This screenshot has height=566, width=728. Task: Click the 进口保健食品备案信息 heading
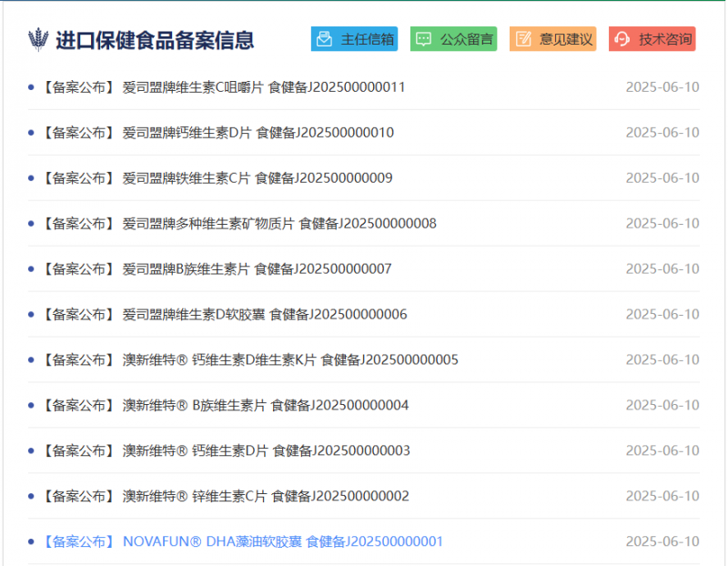tap(155, 40)
